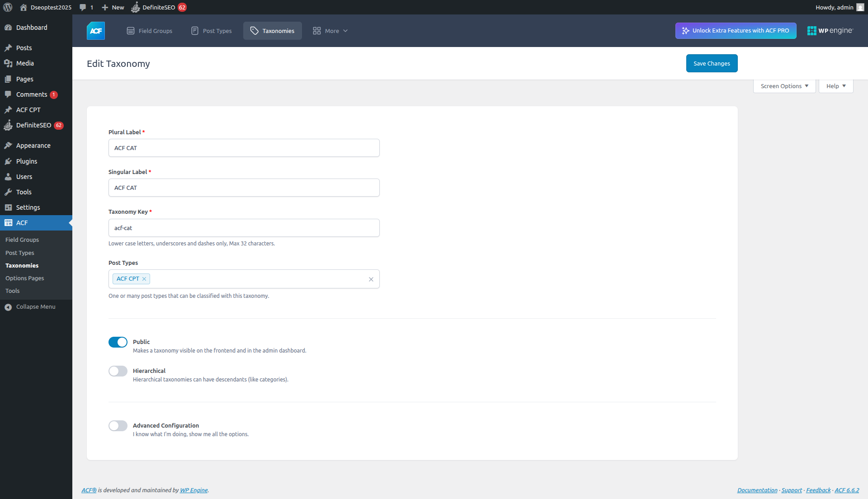Expand the More menu in ACF toolbar
The image size is (868, 499).
[x=330, y=30]
